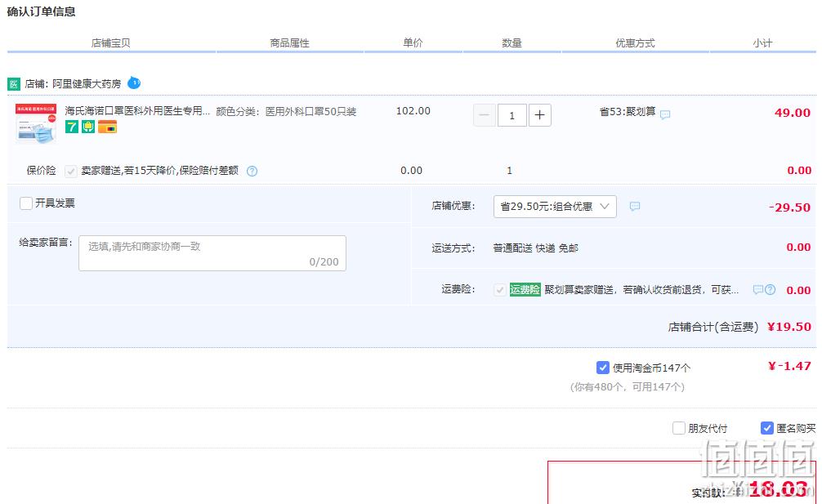822x504 pixels.
Task: Click the store total ¥19.50
Action: [x=789, y=327]
